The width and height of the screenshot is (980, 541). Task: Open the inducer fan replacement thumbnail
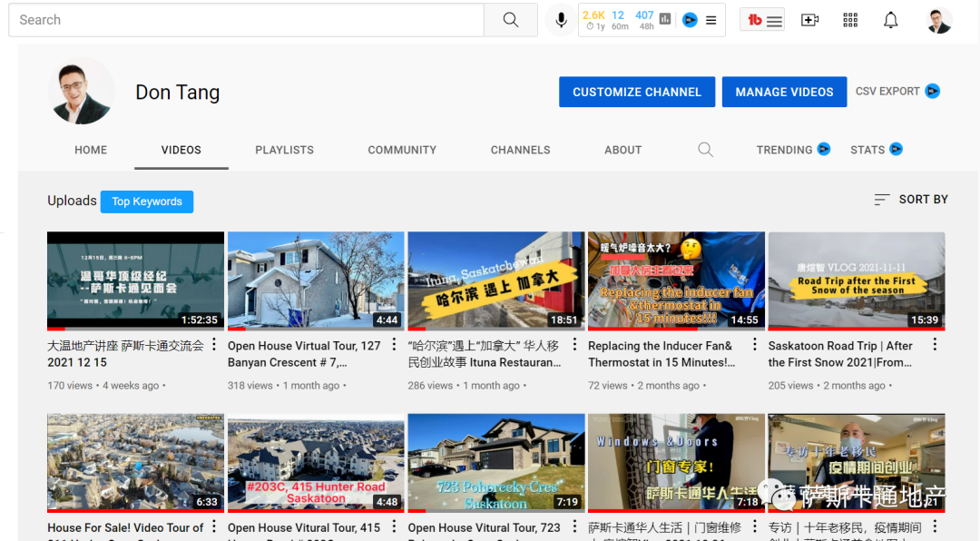pos(676,280)
